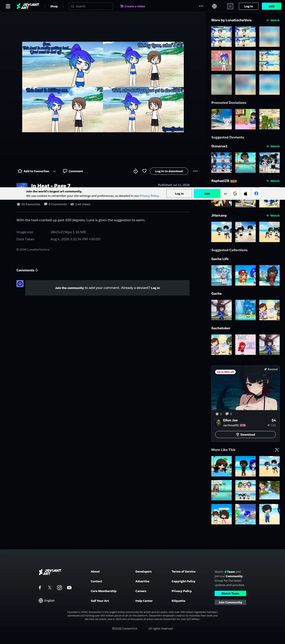Click the star icon beside 10 Favourites

[x=18, y=204]
